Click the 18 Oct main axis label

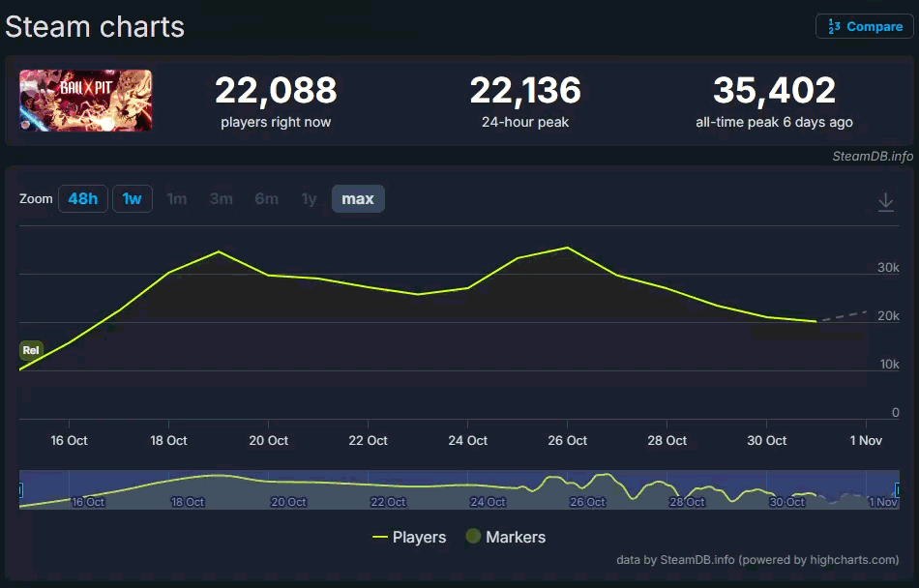click(x=168, y=440)
